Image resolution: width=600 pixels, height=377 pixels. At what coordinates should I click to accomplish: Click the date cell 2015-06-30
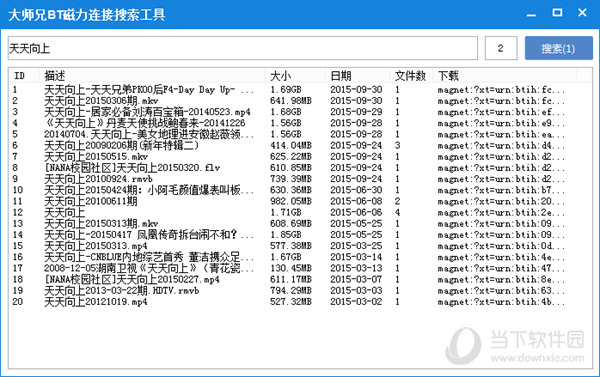[x=356, y=190]
